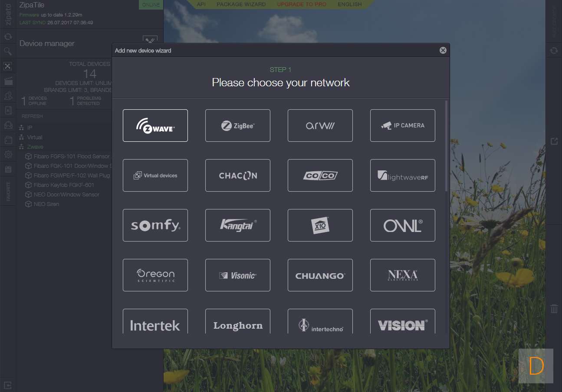Image resolution: width=562 pixels, height=392 pixels.
Task: Pick the NEXA brand tile
Action: [403, 275]
